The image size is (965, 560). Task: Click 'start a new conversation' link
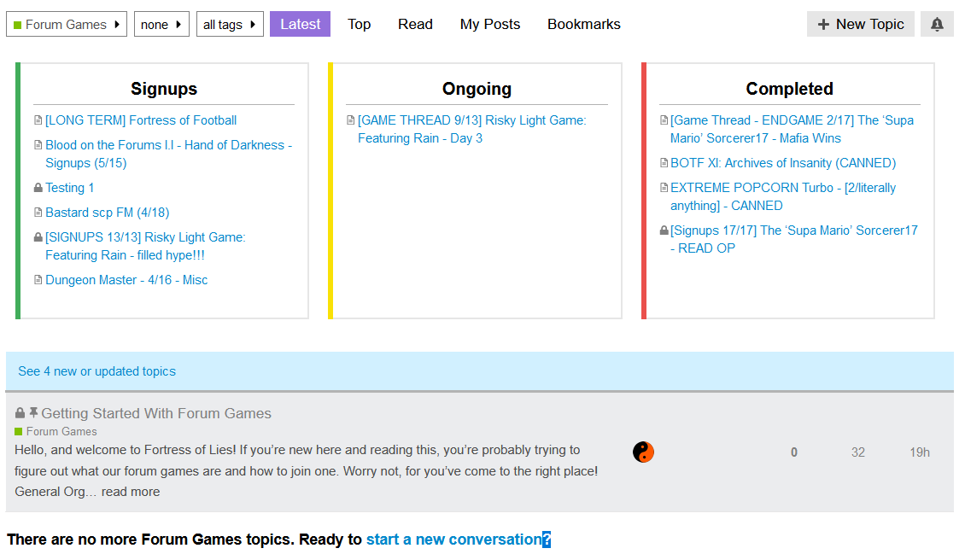(x=454, y=540)
